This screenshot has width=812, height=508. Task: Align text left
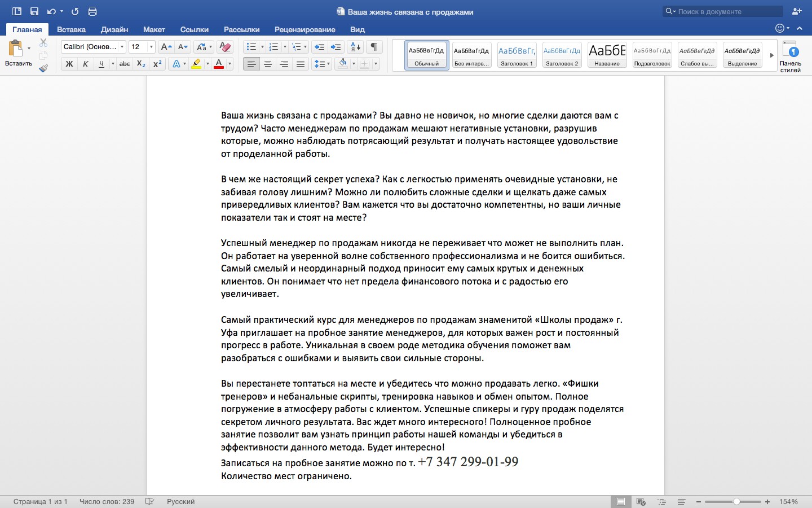[251, 64]
